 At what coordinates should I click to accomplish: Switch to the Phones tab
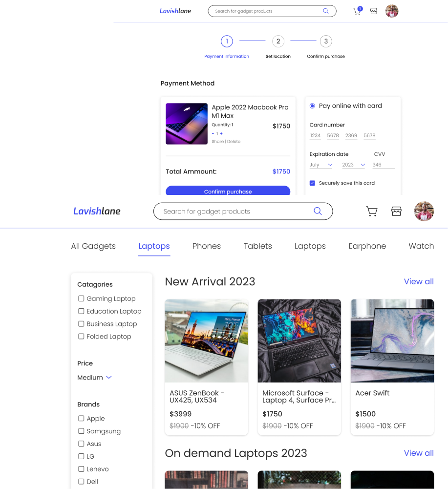pyautogui.click(x=206, y=246)
